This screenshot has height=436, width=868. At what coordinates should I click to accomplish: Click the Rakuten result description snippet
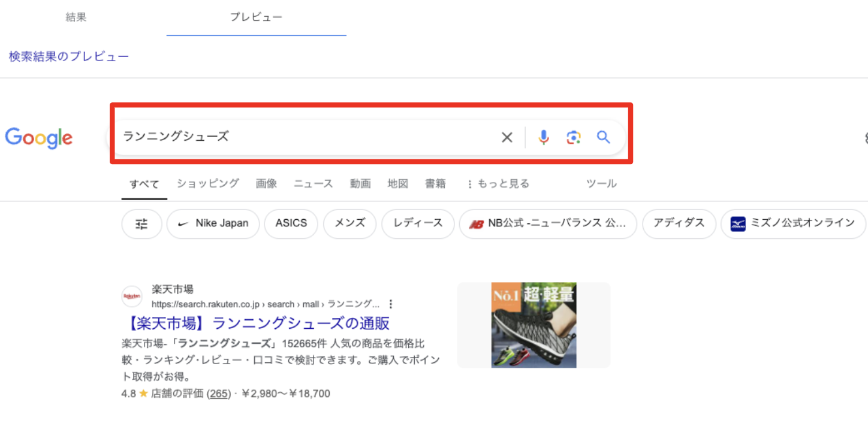click(x=281, y=360)
